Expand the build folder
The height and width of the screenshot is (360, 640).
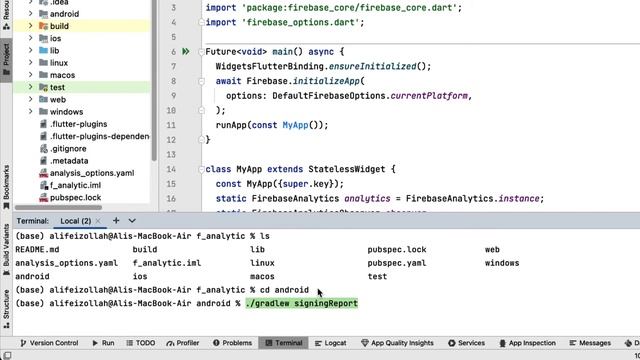pyautogui.click(x=31, y=26)
